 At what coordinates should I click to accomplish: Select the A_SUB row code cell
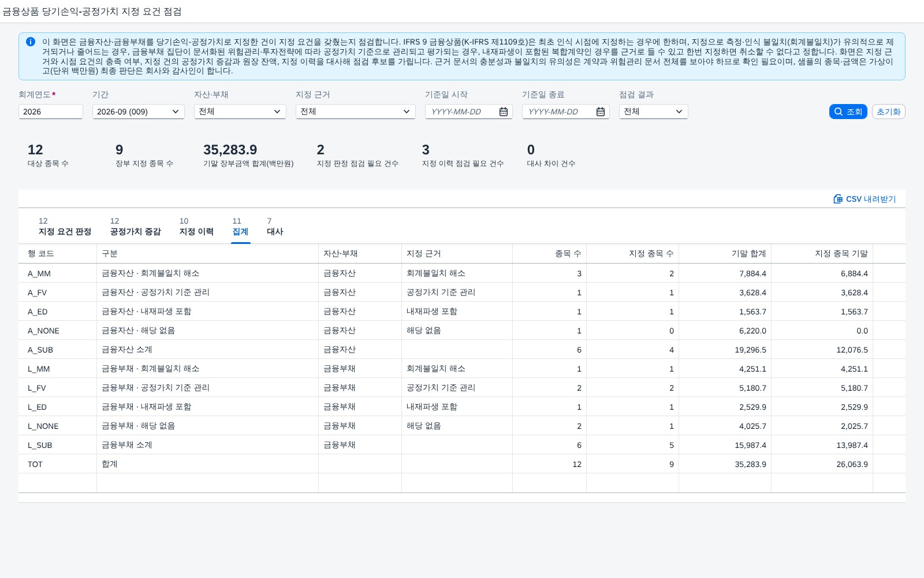[x=58, y=350]
